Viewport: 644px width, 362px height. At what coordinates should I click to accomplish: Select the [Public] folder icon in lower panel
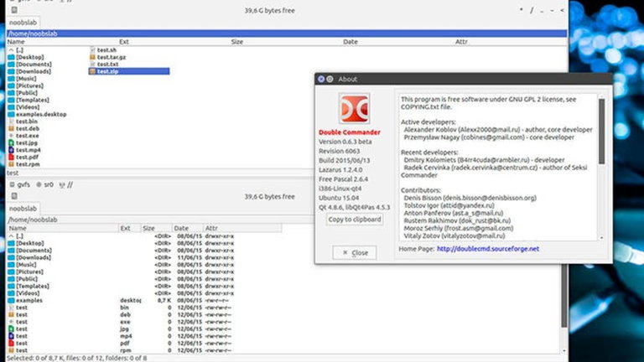pyautogui.click(x=11, y=279)
